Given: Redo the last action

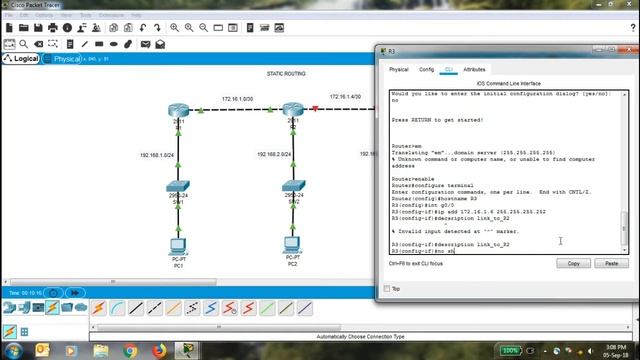Looking at the screenshot, I should pos(158,28).
